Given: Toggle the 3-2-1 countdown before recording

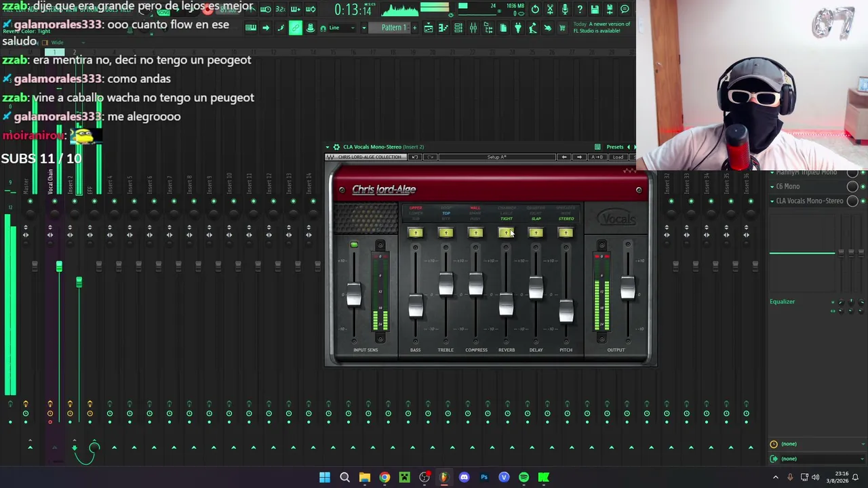Looking at the screenshot, I should 281,9.
